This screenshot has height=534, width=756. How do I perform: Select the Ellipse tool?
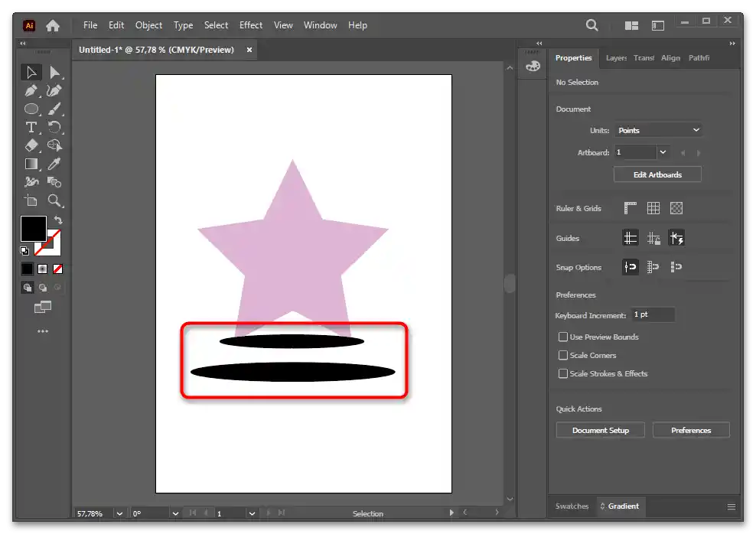click(x=31, y=109)
